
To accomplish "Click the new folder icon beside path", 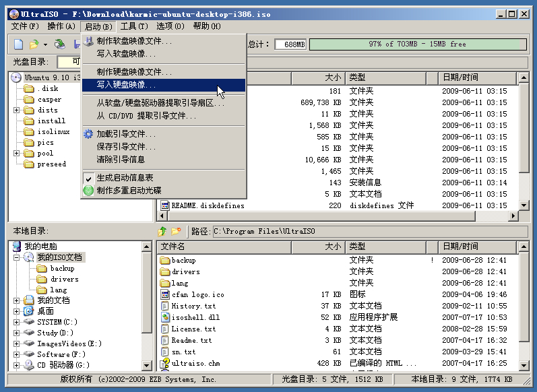I will tap(176, 232).
